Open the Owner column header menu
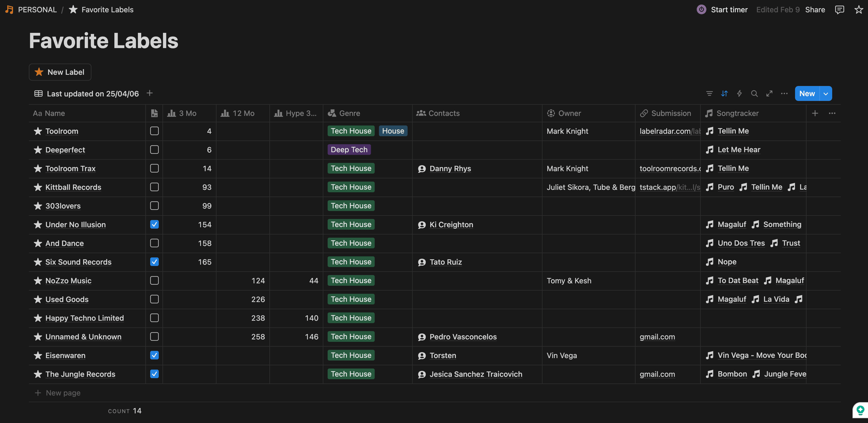The width and height of the screenshot is (868, 423). tap(588, 113)
